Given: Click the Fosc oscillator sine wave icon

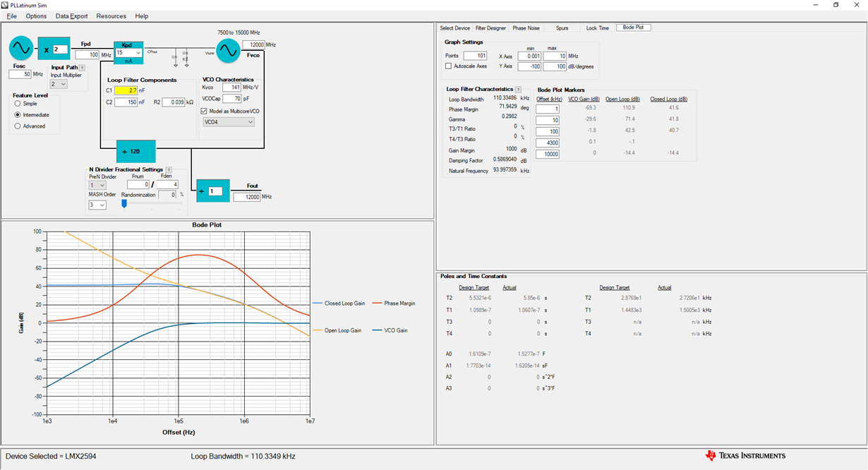Looking at the screenshot, I should click(20, 49).
